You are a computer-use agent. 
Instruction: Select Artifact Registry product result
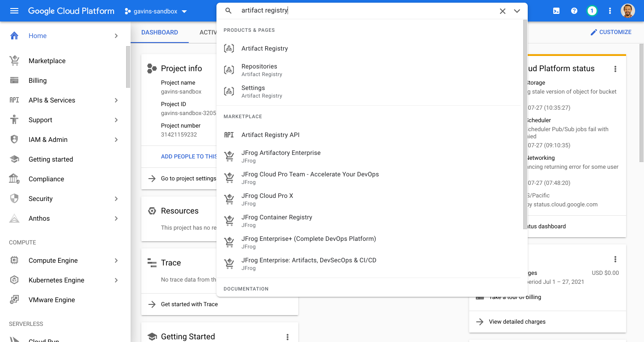click(x=265, y=48)
